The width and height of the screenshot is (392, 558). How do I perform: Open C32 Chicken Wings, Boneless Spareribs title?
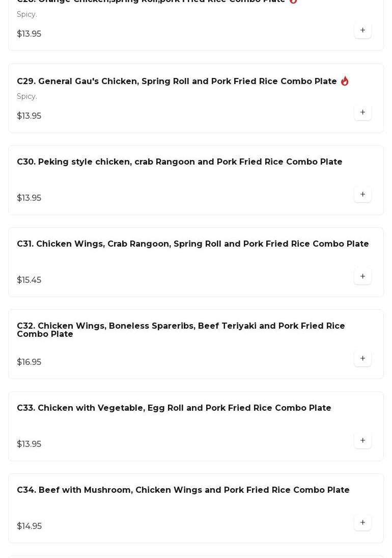[x=181, y=330]
